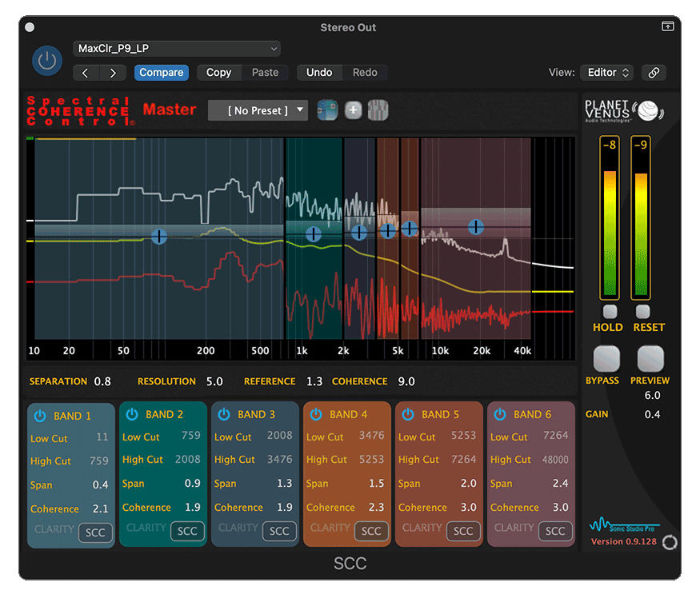Click Band 6 High Cut value 48000

point(555,460)
